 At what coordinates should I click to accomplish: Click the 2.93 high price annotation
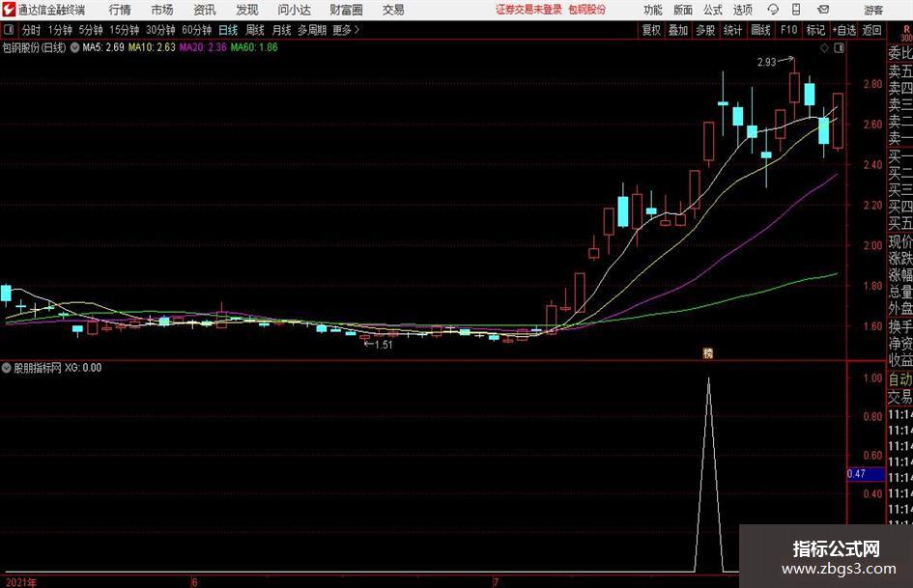pos(766,62)
